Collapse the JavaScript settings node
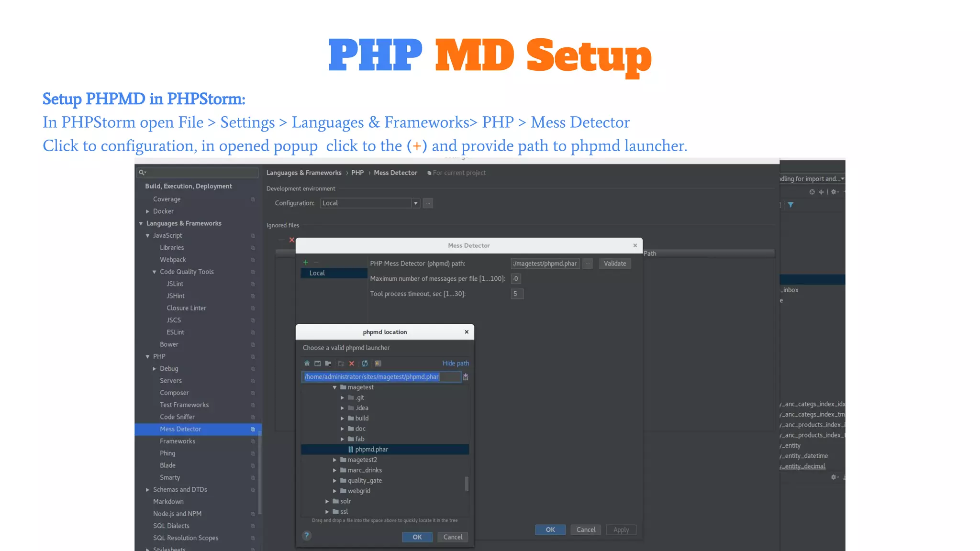980x551 pixels. 148,236
